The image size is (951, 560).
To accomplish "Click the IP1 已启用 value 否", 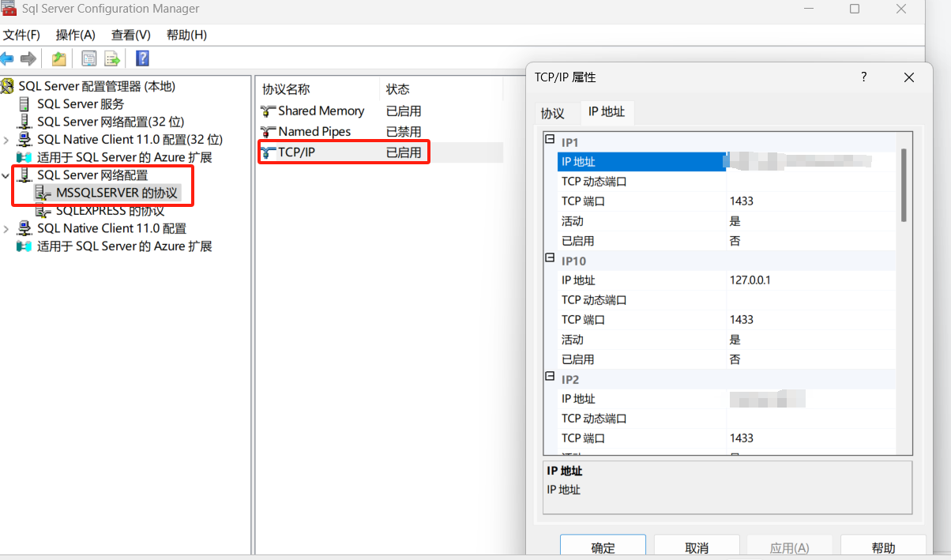I will [735, 240].
